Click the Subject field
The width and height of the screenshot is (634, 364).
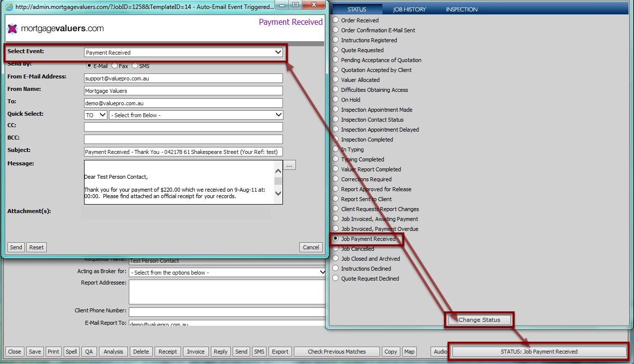click(183, 152)
